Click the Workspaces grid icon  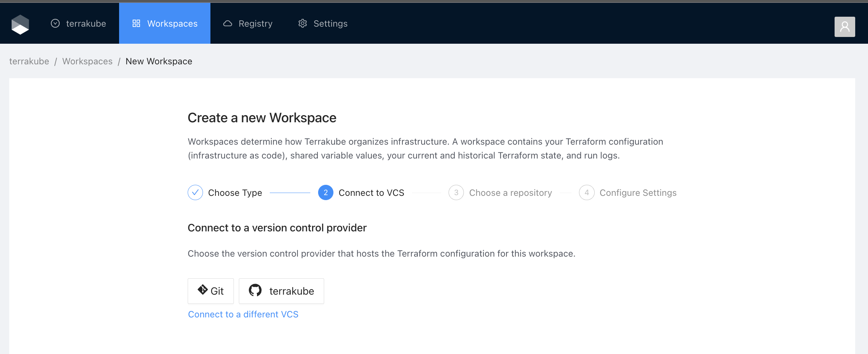(136, 23)
